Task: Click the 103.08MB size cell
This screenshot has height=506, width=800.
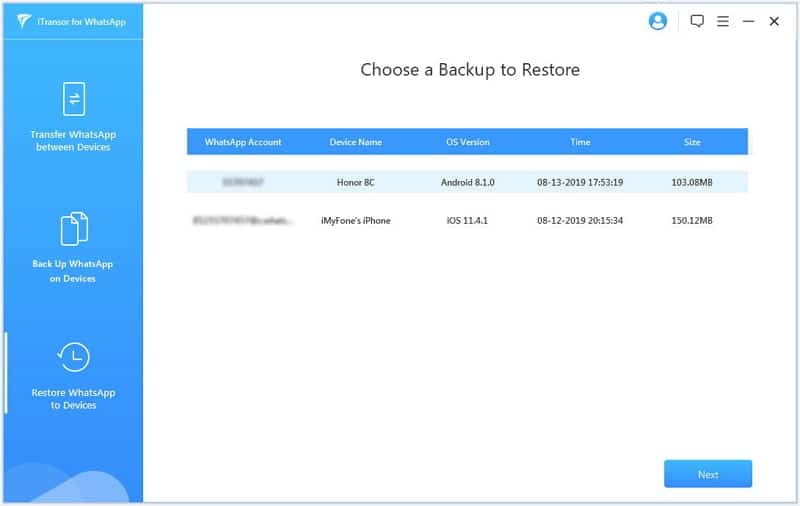Action: click(692, 182)
